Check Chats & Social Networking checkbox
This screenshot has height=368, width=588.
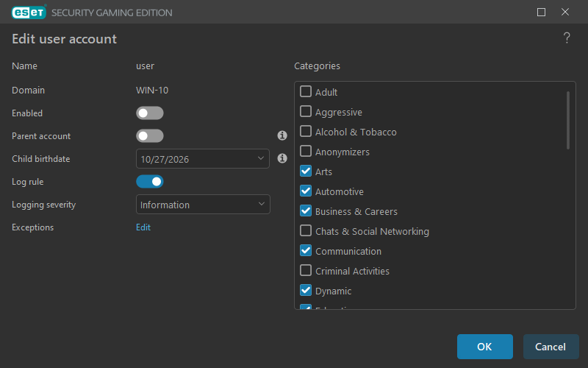coord(306,230)
